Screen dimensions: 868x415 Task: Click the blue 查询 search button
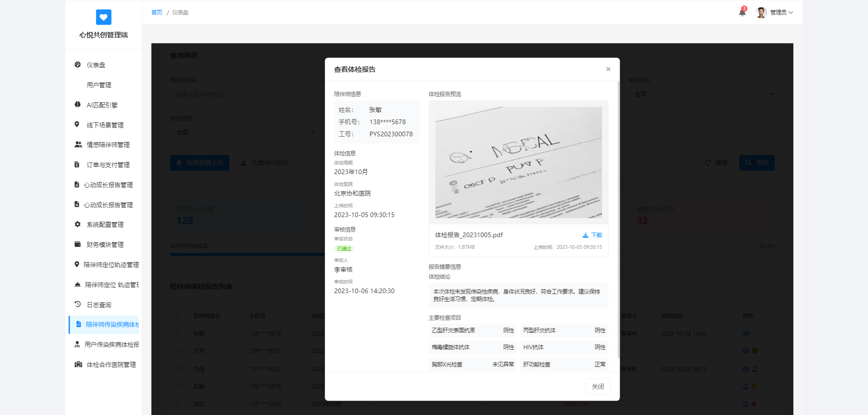point(756,162)
